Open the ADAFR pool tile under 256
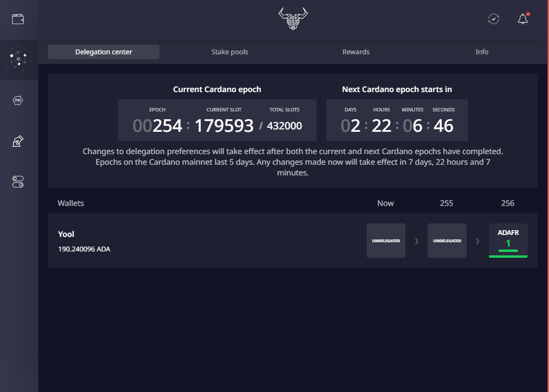The image size is (549, 392). pyautogui.click(x=508, y=241)
